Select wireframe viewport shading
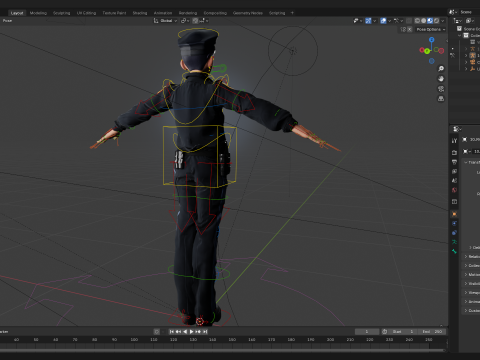Image resolution: width=480 pixels, height=360 pixels. tap(417, 21)
